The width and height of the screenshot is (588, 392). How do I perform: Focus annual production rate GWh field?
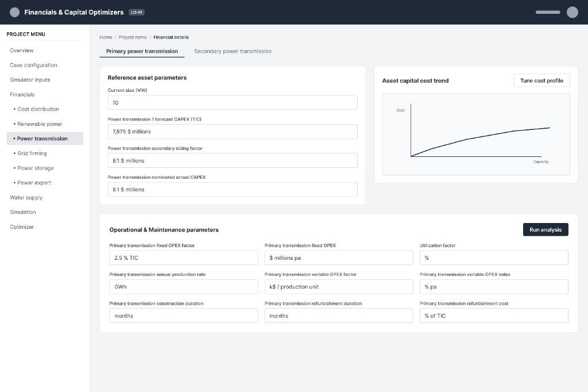click(x=184, y=287)
